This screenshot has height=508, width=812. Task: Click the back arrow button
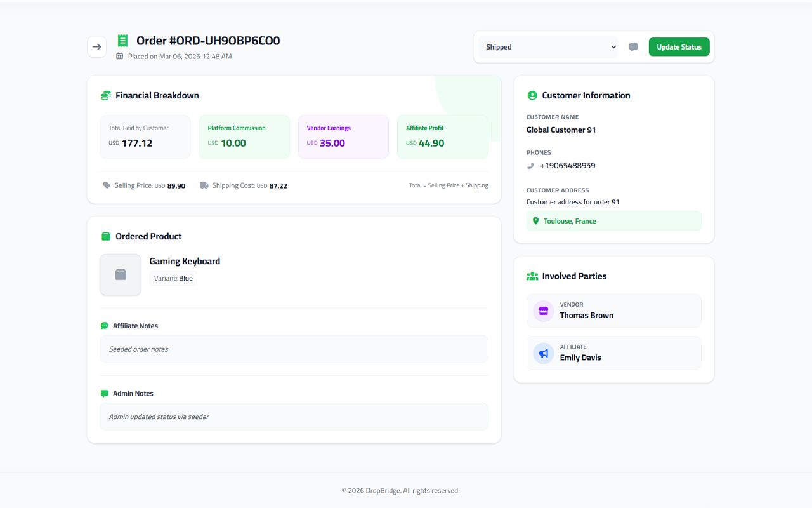pos(96,47)
